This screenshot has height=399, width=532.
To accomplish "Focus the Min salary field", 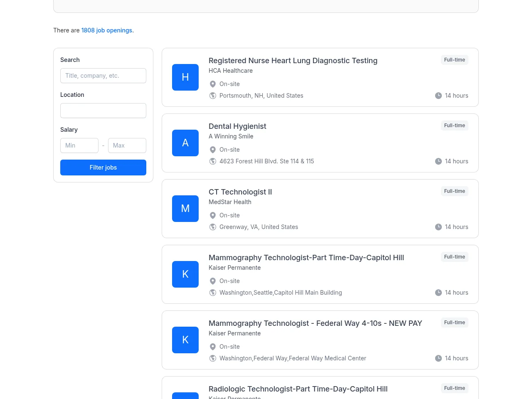I will pyautogui.click(x=79, y=145).
